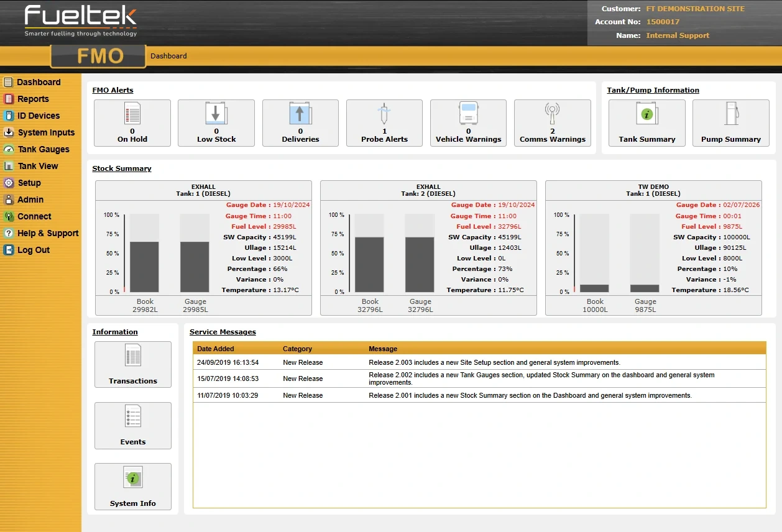Screen dimensions: 782x532
Task: Click the Release 2.003 message text
Action: (494, 362)
